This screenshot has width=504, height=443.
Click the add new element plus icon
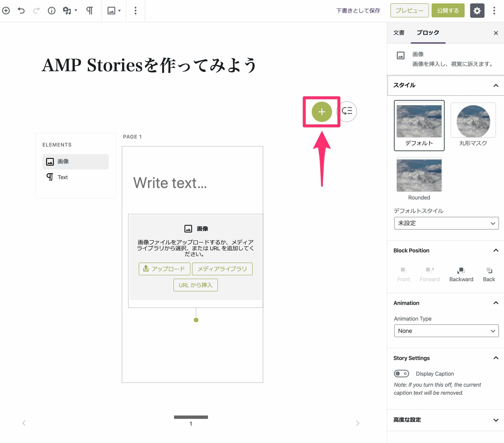point(322,111)
